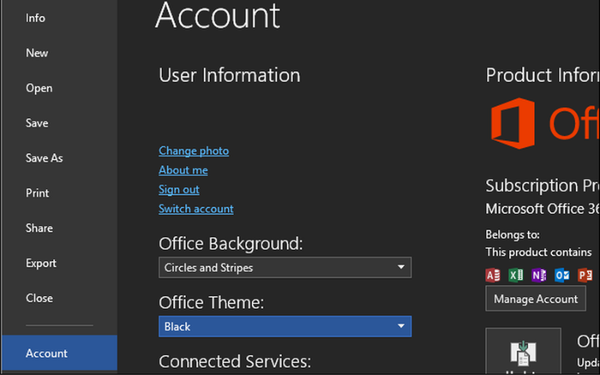The image size is (600, 375).
Task: Click the Switch account link
Action: (x=196, y=209)
